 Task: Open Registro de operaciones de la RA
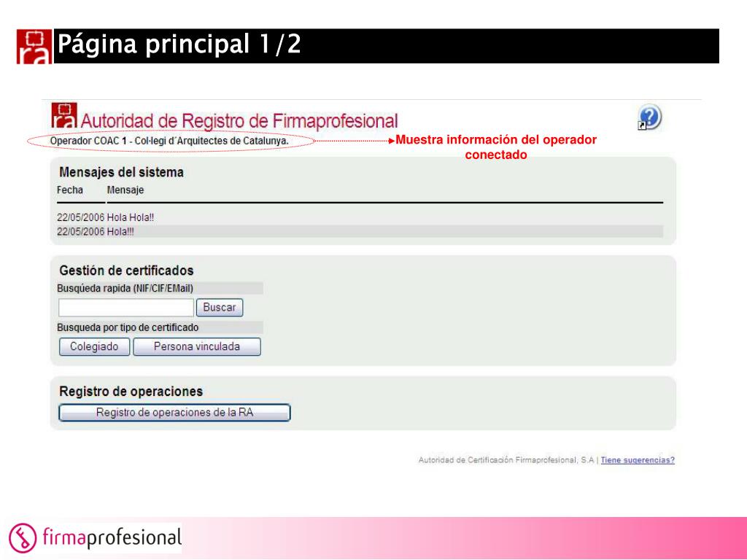pyautogui.click(x=174, y=413)
